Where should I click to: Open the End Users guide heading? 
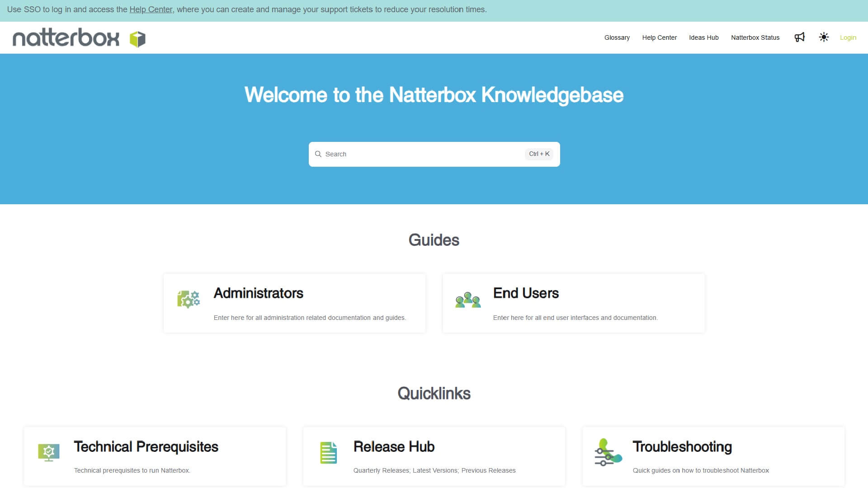click(526, 293)
